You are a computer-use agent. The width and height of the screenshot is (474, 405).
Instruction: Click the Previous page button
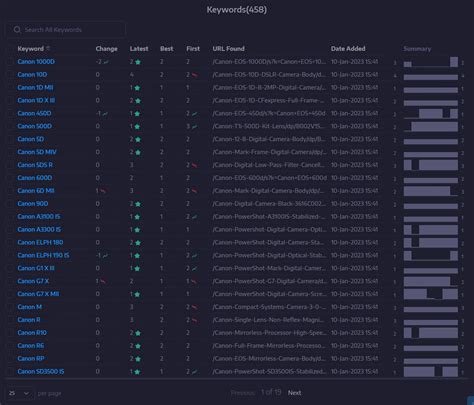pyautogui.click(x=243, y=393)
